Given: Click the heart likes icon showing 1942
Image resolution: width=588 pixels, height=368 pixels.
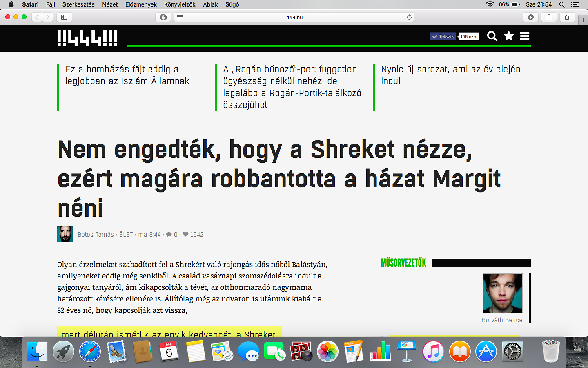Looking at the screenshot, I should tap(185, 234).
